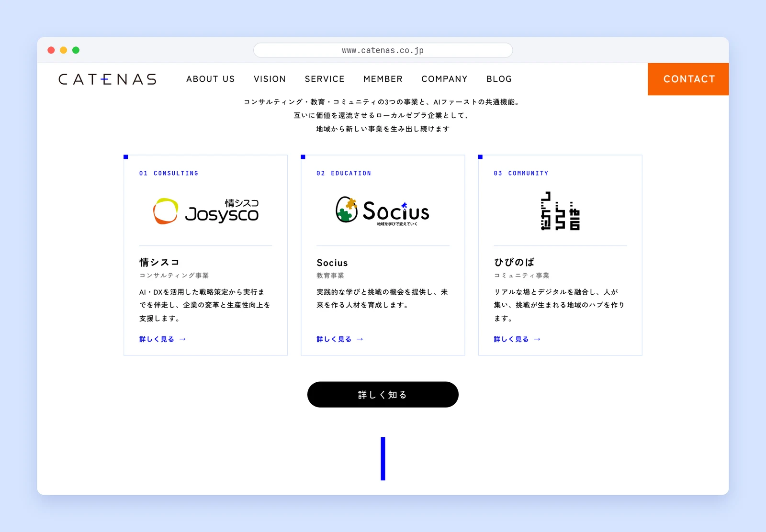
Task: Open the SERVICE navigation item
Action: point(325,79)
